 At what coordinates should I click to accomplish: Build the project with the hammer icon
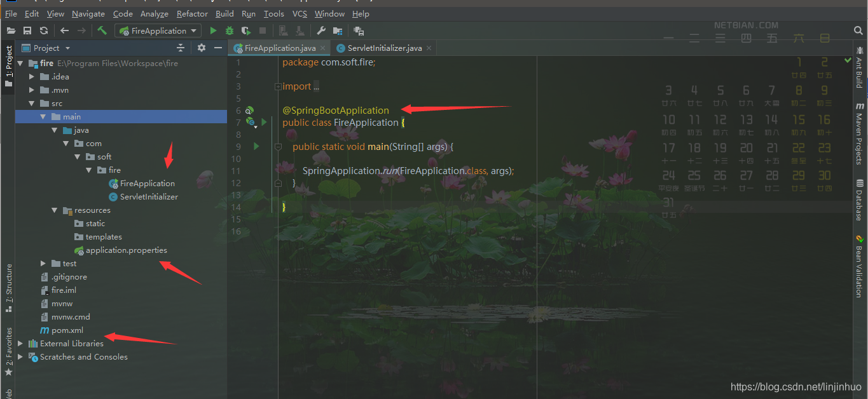102,30
